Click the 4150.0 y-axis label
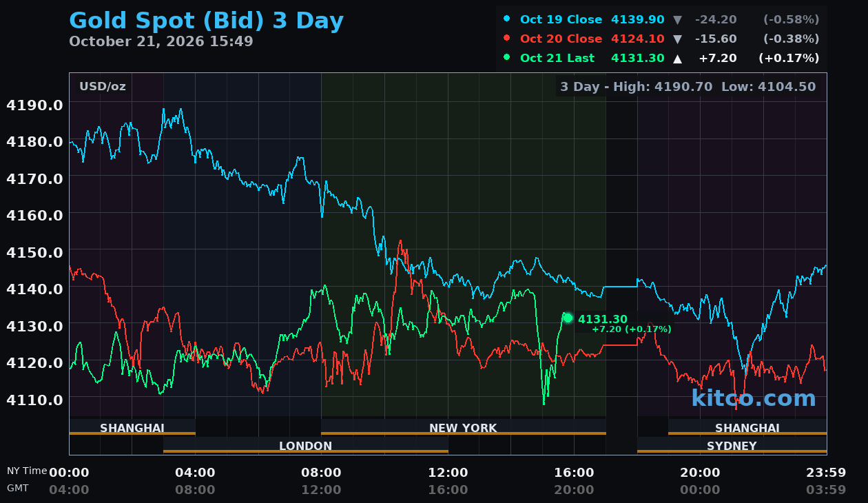This screenshot has height=503, width=868. [x=34, y=251]
